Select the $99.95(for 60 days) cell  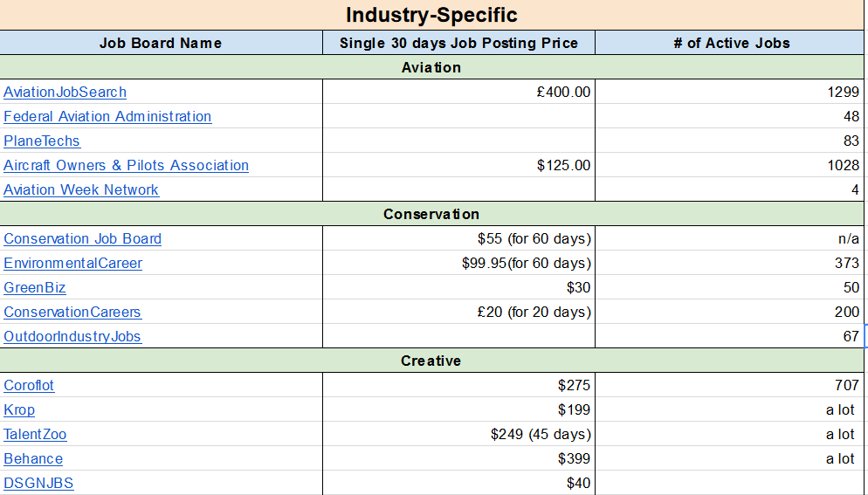459,263
